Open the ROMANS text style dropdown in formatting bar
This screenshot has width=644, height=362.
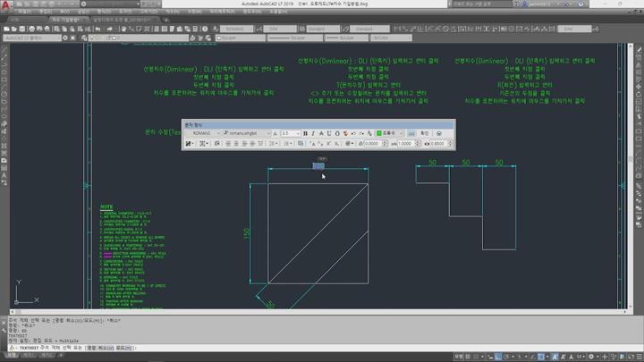[x=206, y=133]
